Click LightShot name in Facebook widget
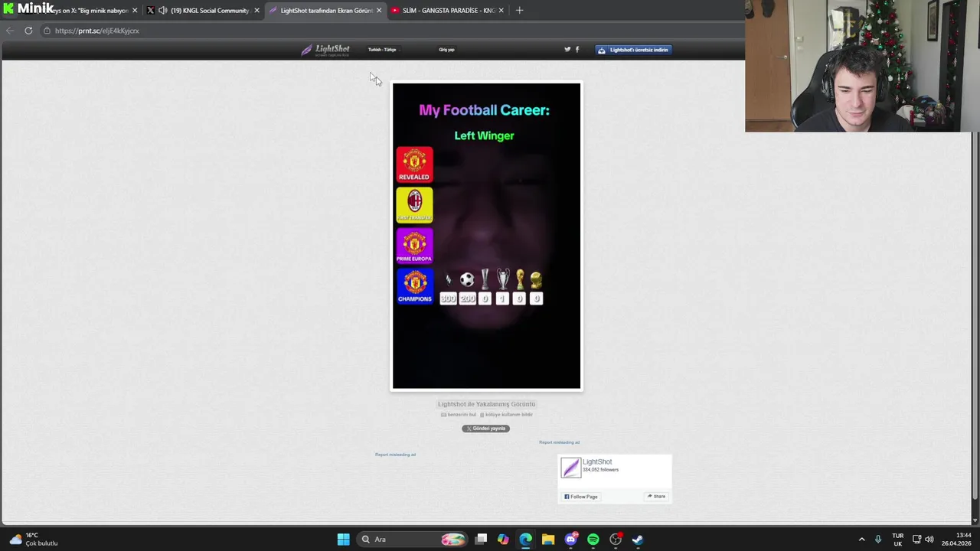This screenshot has height=551, width=980. tap(597, 462)
